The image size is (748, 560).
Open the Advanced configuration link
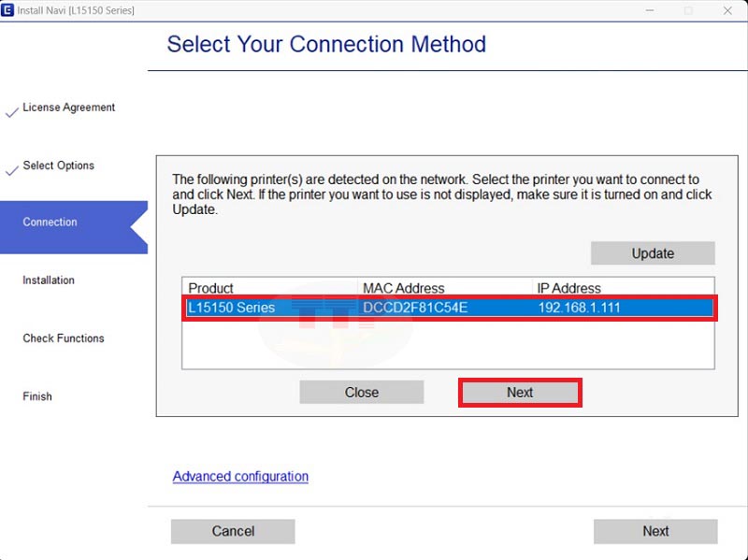point(240,477)
